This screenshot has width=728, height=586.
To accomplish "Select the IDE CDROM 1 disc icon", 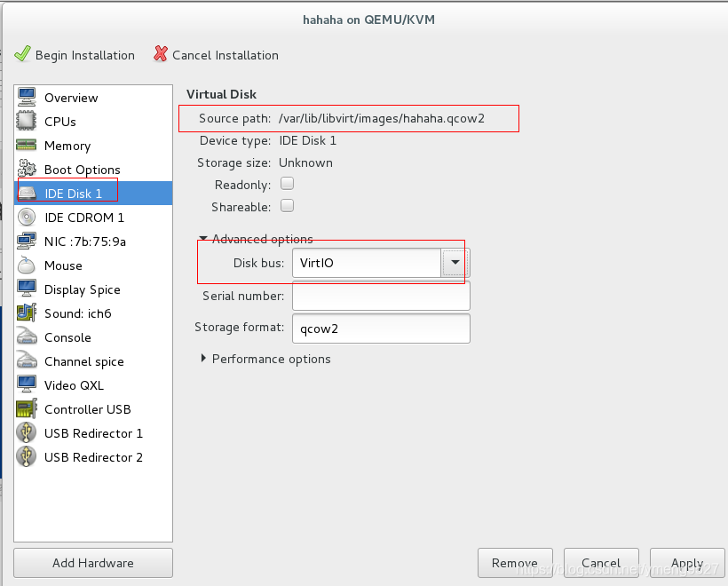I will pyautogui.click(x=27, y=217).
